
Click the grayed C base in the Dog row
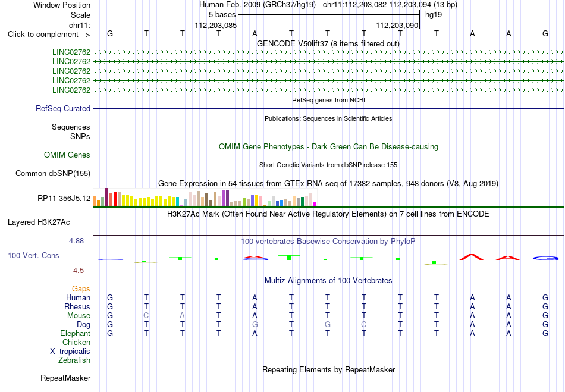363,325
